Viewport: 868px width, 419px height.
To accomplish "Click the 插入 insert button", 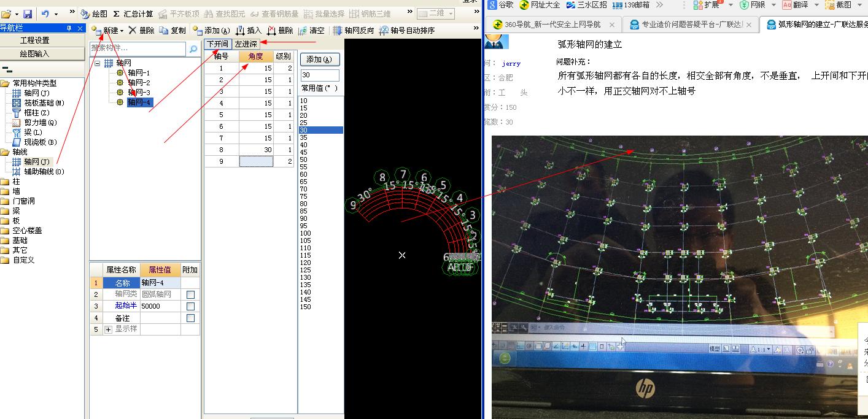I will click(x=249, y=30).
